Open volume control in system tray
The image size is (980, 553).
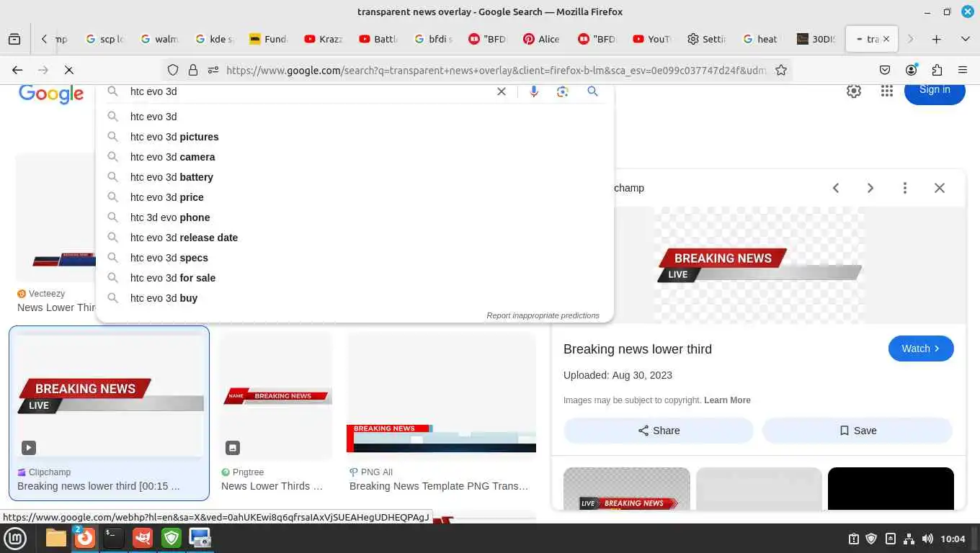[x=927, y=539]
